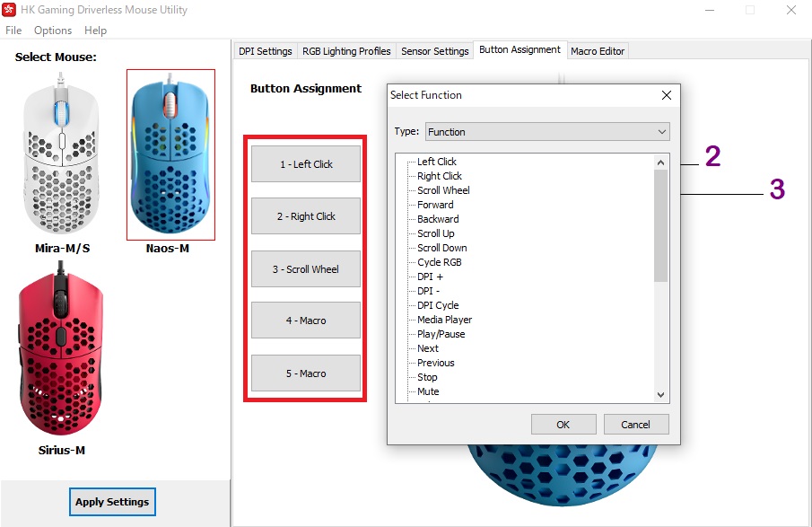The width and height of the screenshot is (812, 527).
Task: Select Stop in function list
Action: pyautogui.click(x=427, y=377)
